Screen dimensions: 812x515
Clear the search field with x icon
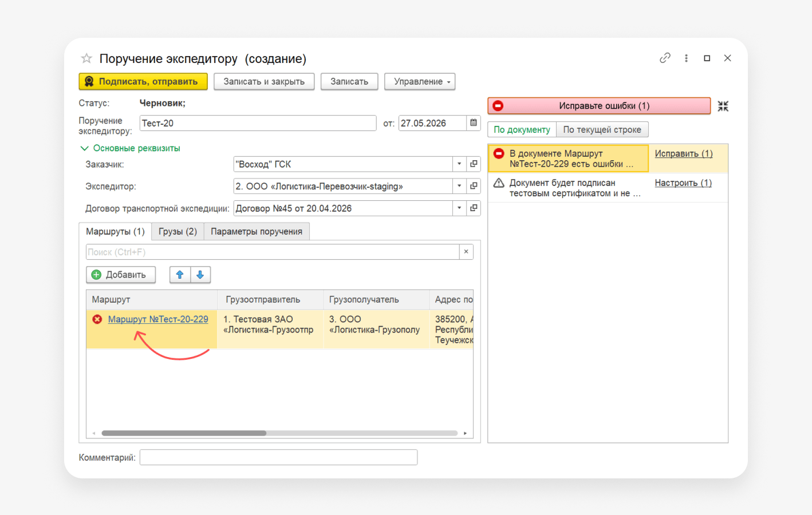(466, 252)
